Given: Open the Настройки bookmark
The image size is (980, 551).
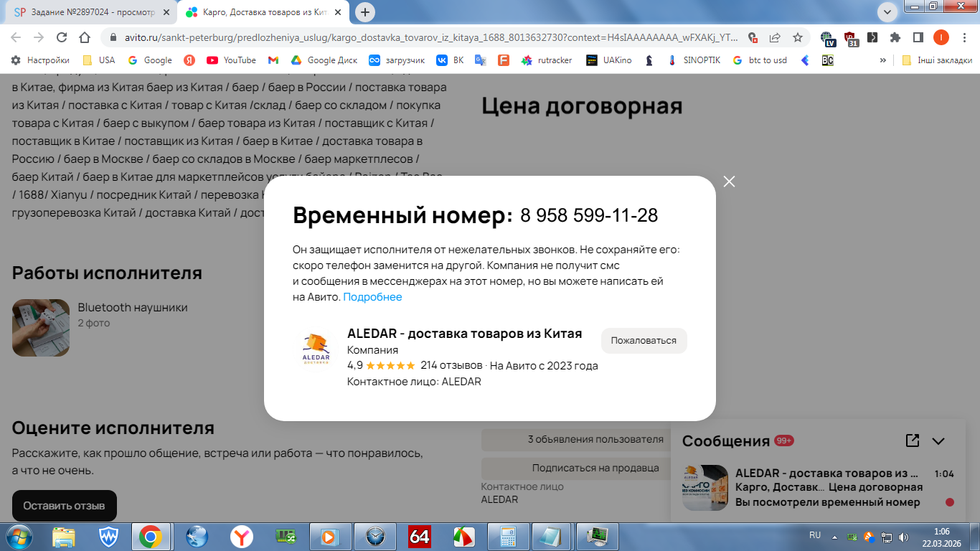Looking at the screenshot, I should [41, 60].
